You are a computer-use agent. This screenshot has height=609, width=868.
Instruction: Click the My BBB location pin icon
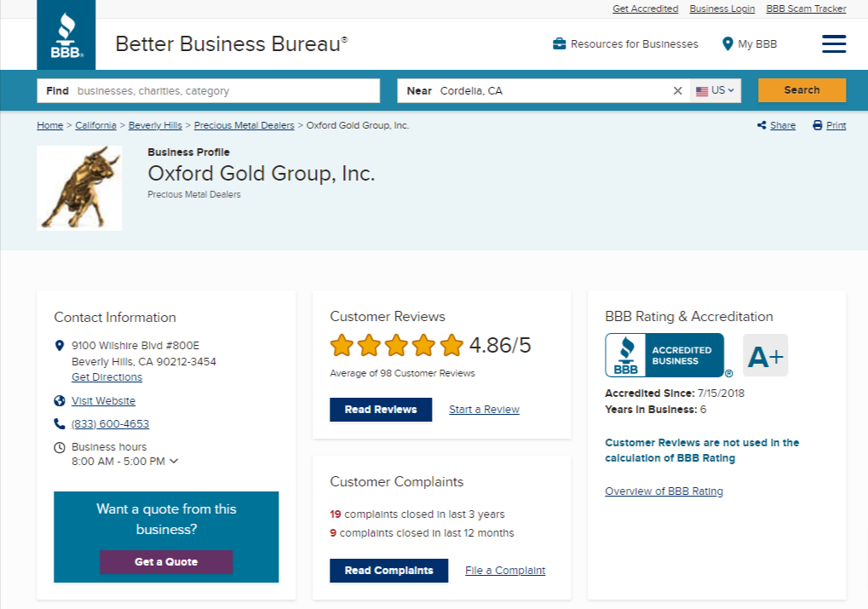(727, 43)
